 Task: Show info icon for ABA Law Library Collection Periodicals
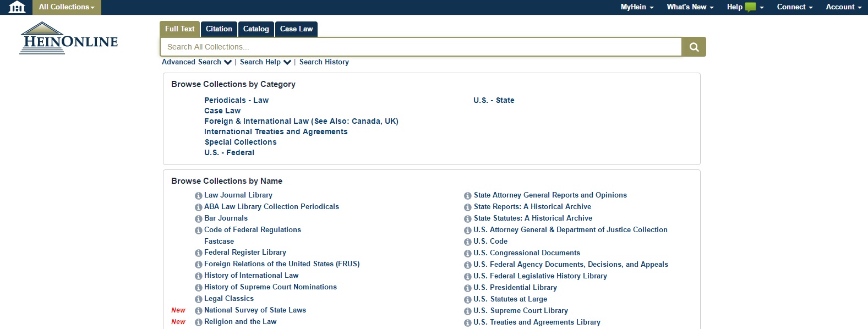(199, 207)
